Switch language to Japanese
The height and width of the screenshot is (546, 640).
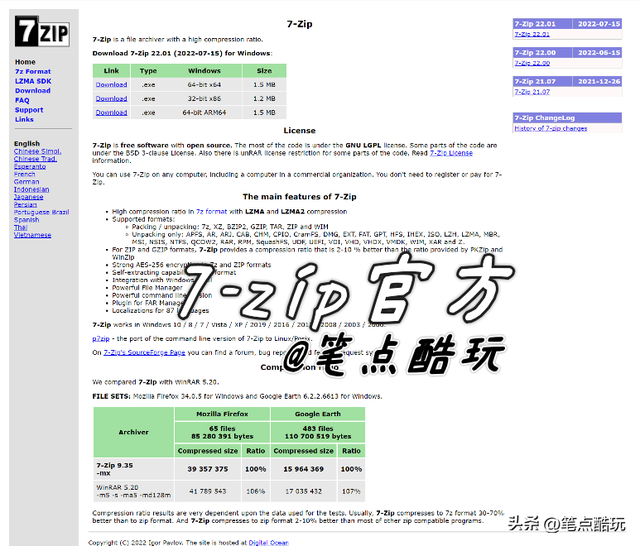[29, 197]
